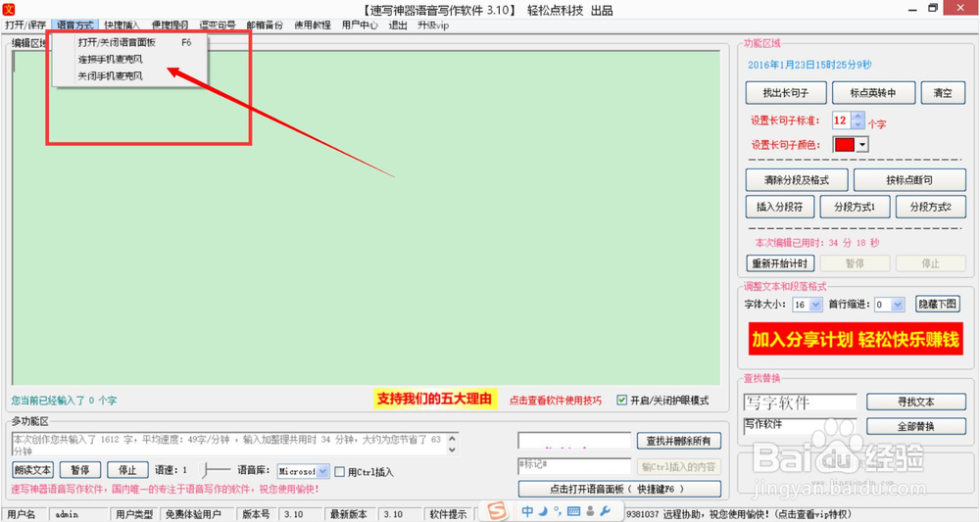The width and height of the screenshot is (980, 522).
Task: Expand the 字体大小 font size dropdown
Action: (815, 305)
